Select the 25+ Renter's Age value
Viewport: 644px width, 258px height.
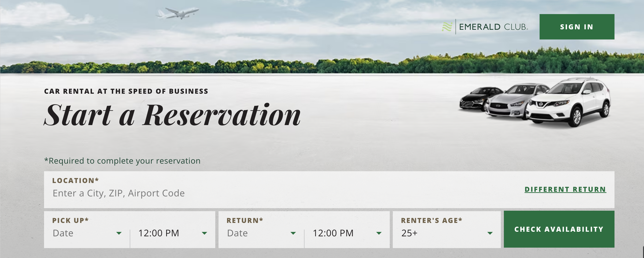410,233
